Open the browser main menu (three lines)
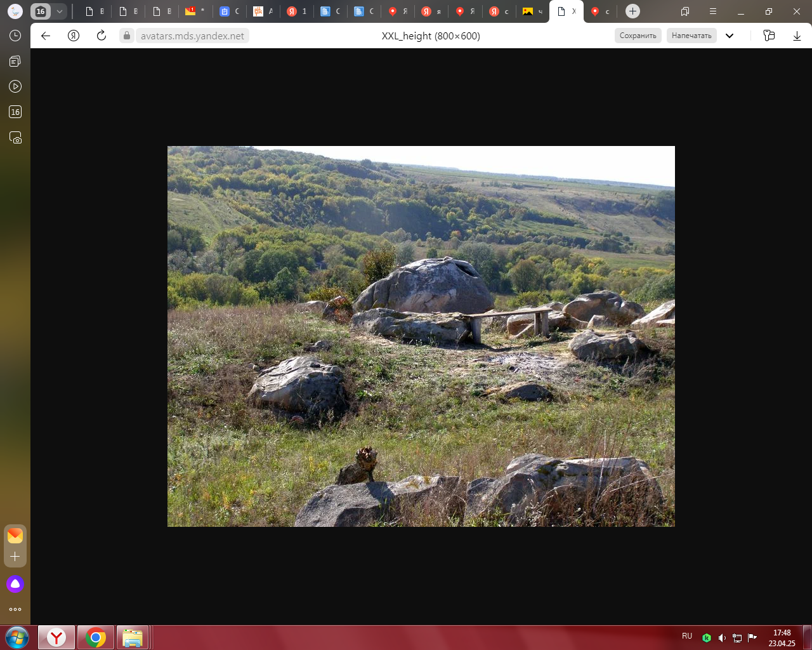 coord(713,11)
